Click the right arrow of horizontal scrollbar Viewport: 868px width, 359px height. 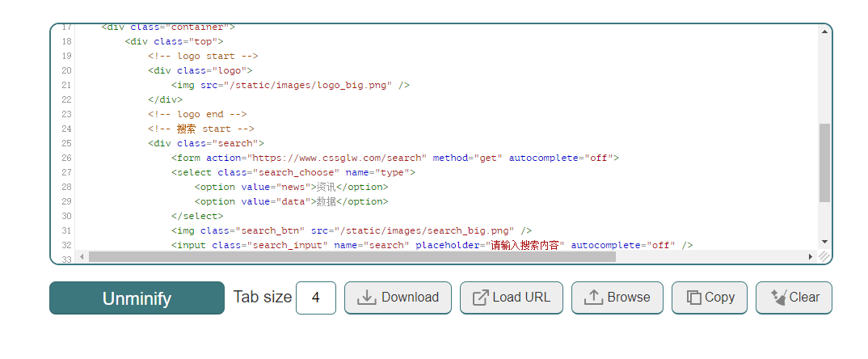click(x=811, y=256)
